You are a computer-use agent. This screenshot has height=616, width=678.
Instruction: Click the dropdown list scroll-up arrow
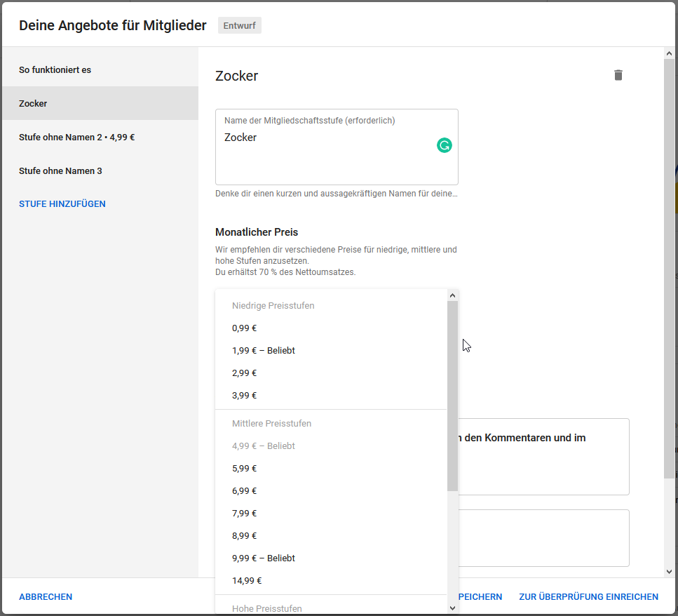tap(452, 296)
